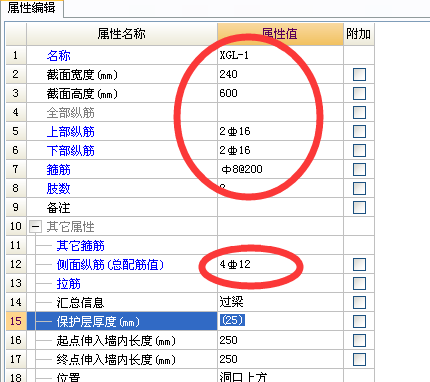
Task: Click the empty 拉筋 value cell
Action: [x=280, y=283]
